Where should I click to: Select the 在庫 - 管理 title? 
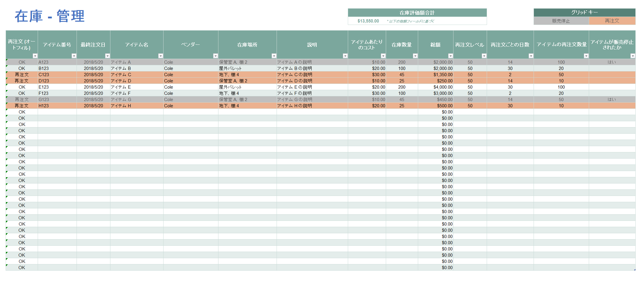coord(50,16)
